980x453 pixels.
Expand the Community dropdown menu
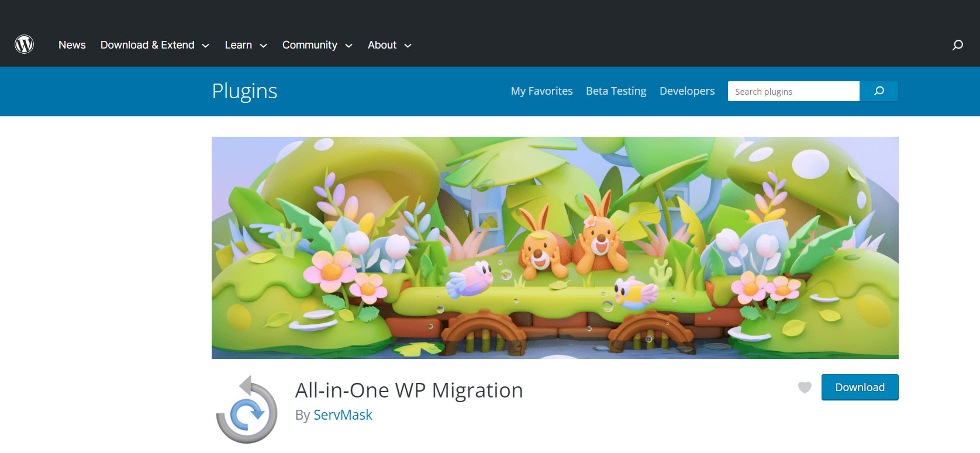pyautogui.click(x=318, y=45)
